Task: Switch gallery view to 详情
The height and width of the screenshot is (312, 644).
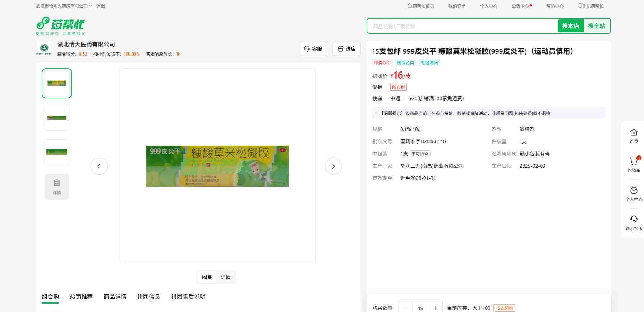Action: [226, 277]
